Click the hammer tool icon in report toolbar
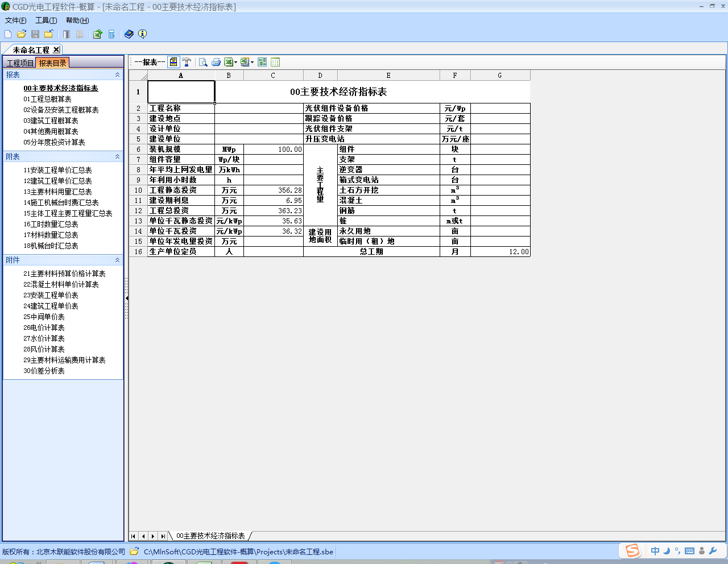Screen dimensions: 728x564 187,62
